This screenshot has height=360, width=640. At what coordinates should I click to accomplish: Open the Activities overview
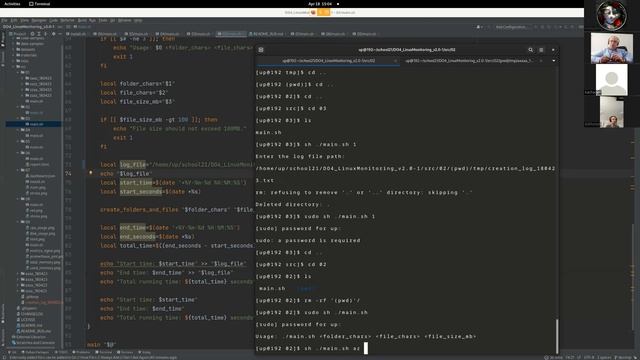point(12,4)
